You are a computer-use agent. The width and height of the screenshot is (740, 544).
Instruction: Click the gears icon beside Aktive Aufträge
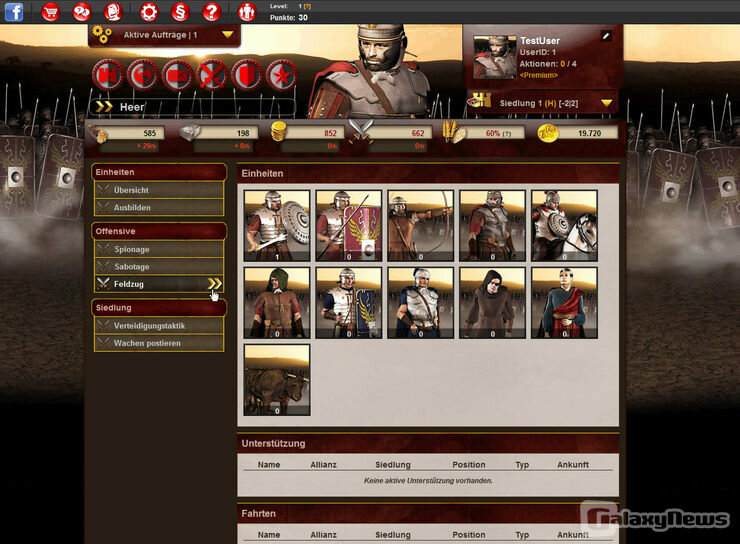102,34
